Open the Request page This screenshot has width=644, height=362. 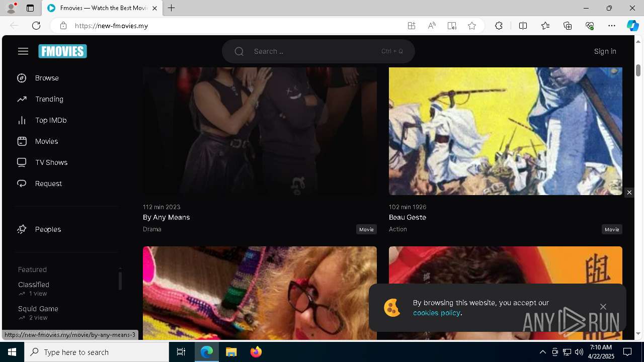[48, 184]
